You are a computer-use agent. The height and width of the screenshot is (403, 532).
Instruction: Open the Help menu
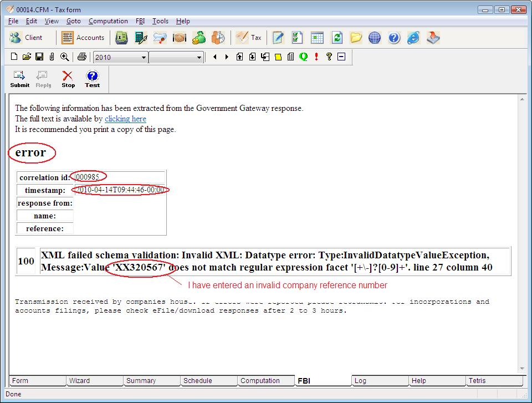pyautogui.click(x=183, y=21)
